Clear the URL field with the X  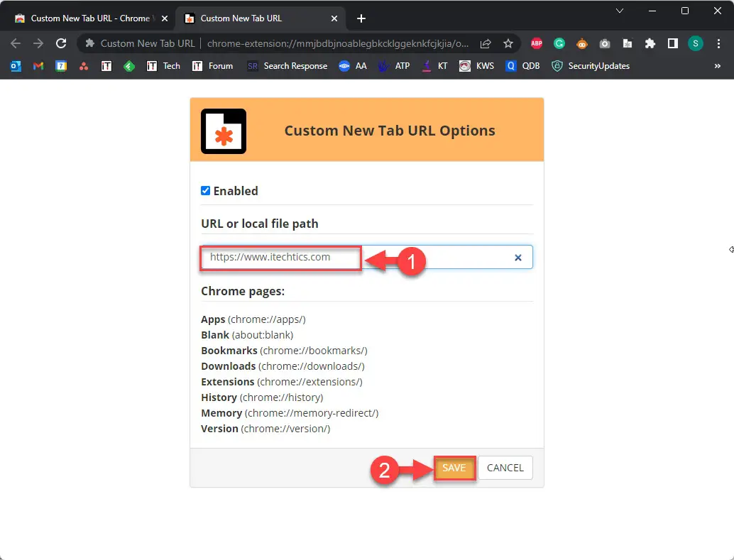pos(517,258)
